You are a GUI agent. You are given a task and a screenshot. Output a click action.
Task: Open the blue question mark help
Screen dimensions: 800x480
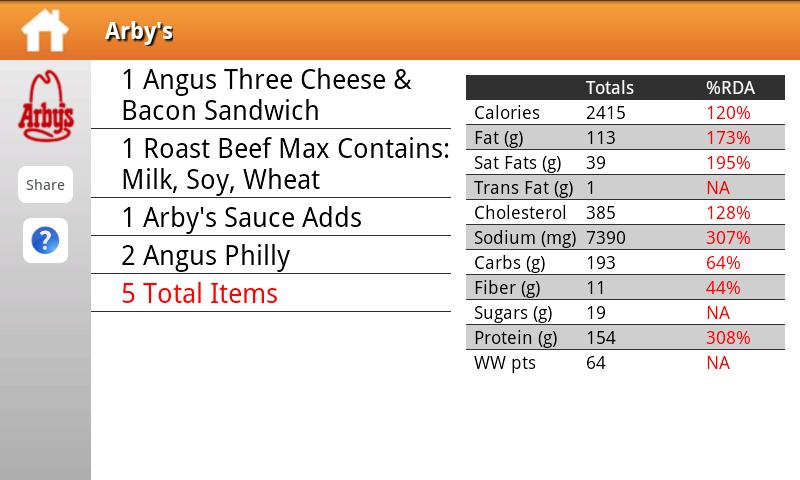coord(45,240)
